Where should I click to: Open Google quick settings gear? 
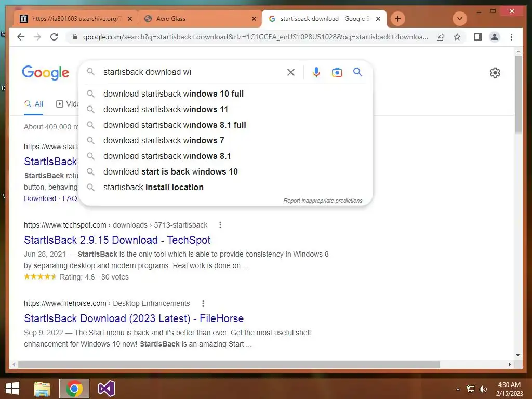pos(495,73)
